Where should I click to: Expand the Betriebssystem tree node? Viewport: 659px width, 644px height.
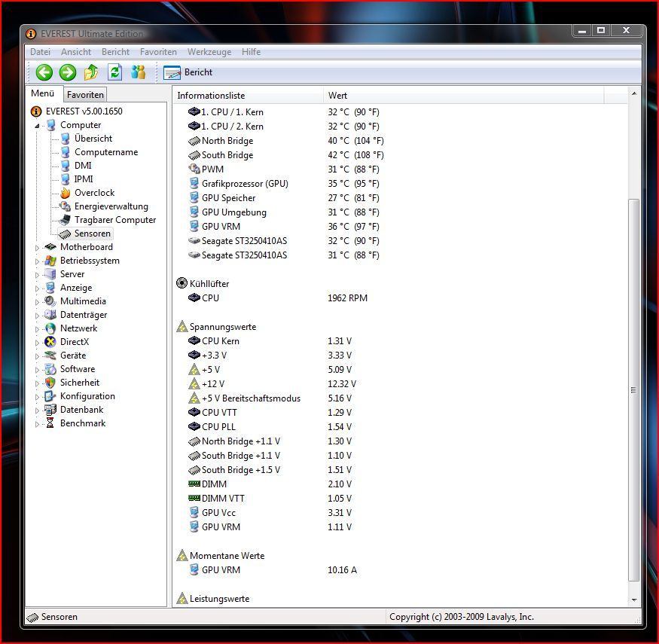pyautogui.click(x=37, y=261)
